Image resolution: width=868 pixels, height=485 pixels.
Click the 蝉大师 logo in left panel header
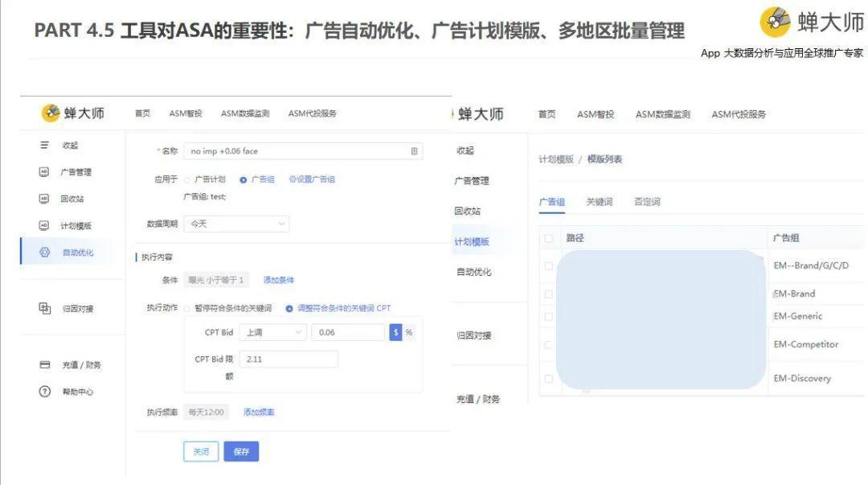coord(73,113)
